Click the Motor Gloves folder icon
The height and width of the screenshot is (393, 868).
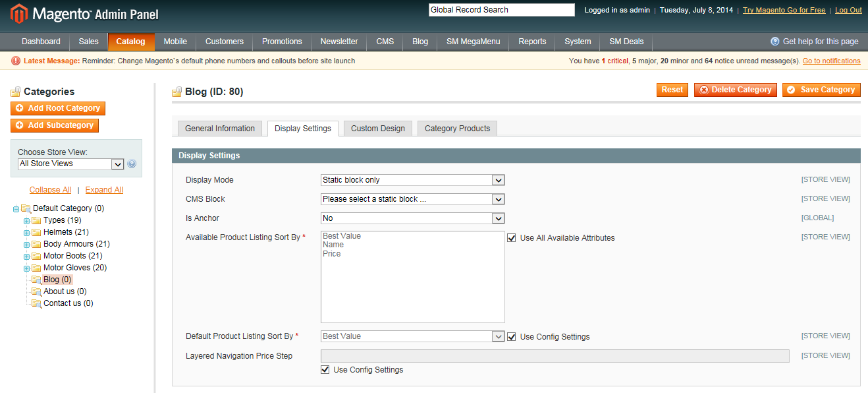point(36,268)
